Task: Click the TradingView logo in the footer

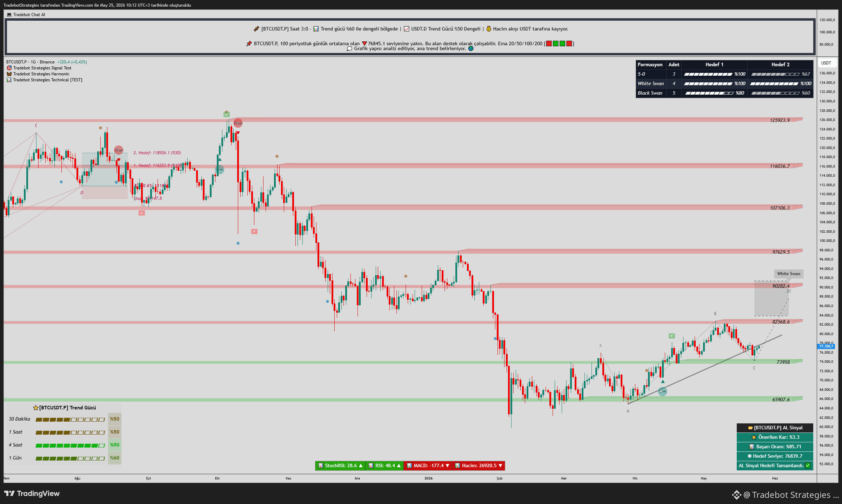Action: [x=32, y=493]
